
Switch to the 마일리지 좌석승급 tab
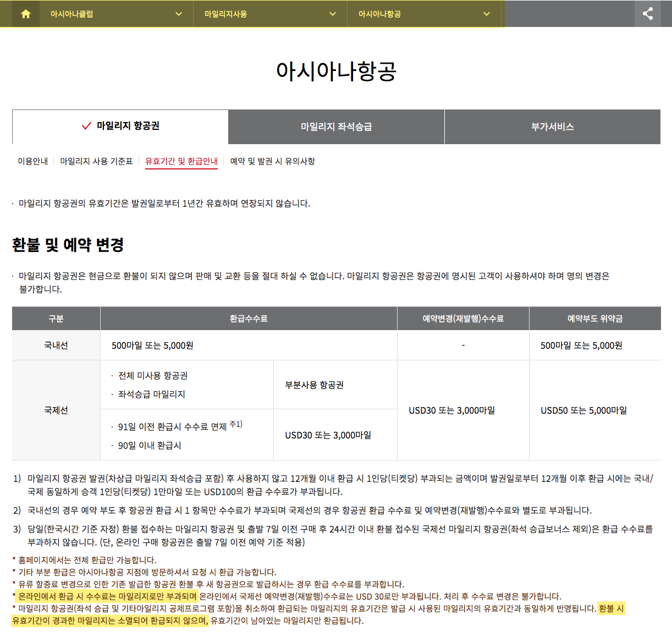336,127
